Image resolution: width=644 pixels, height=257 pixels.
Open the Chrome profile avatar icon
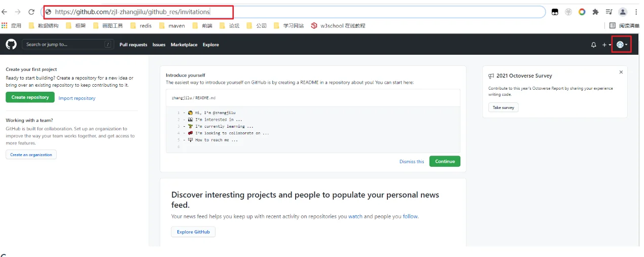click(x=623, y=12)
